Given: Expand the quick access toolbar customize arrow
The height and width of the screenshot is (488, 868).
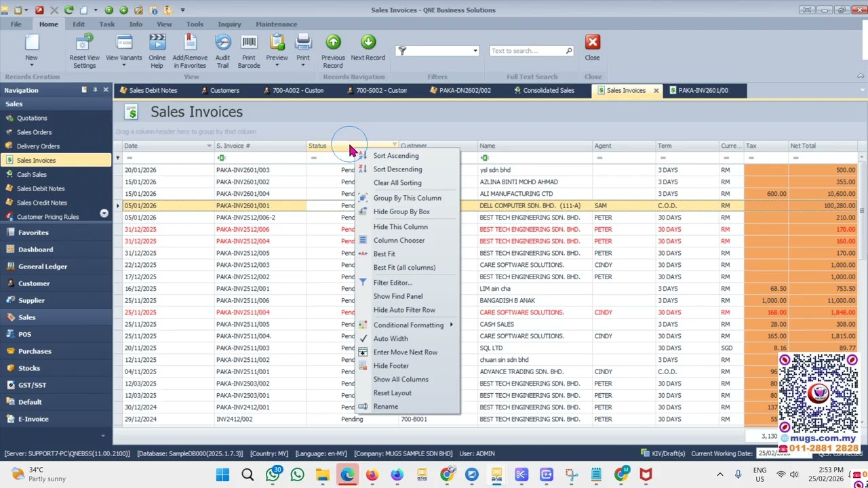Looking at the screenshot, I should point(182,10).
